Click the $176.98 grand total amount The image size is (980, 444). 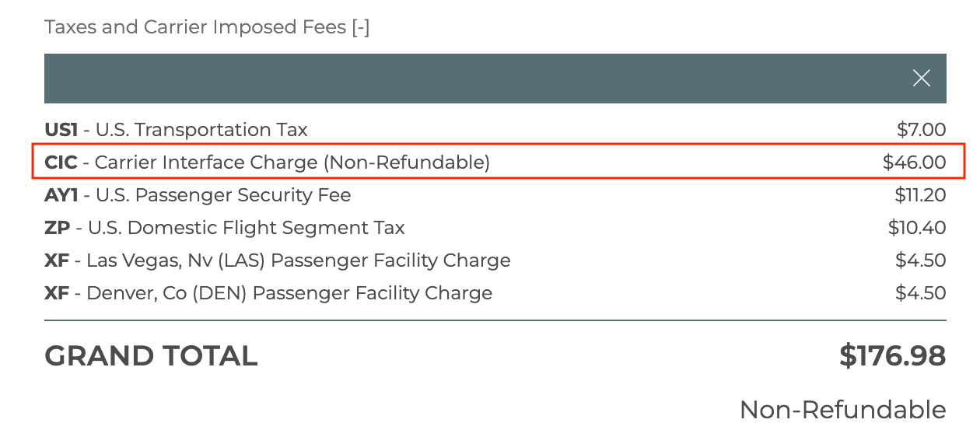coord(893,356)
